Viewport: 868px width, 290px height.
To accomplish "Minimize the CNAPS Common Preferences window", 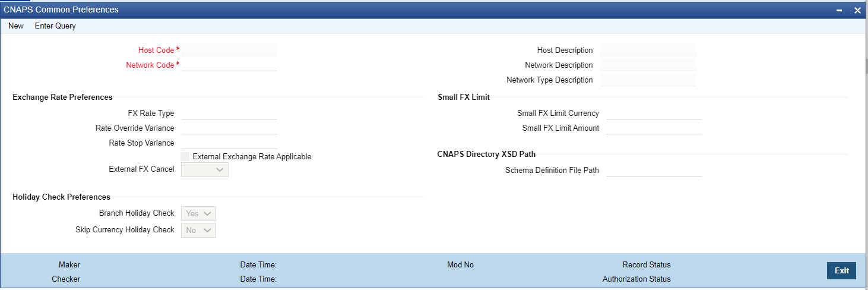I will 840,10.
